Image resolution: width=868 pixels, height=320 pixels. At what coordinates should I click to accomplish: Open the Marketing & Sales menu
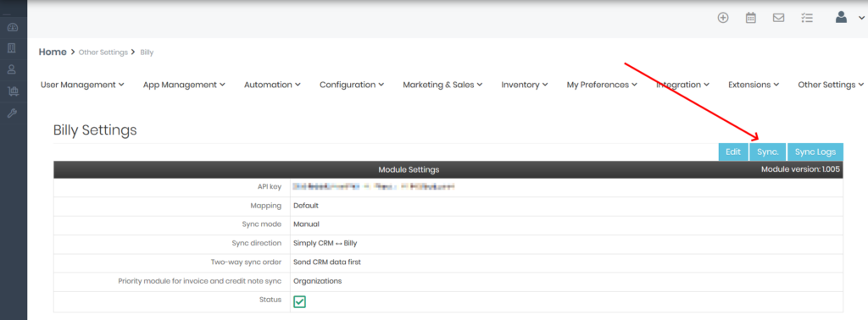pyautogui.click(x=442, y=85)
